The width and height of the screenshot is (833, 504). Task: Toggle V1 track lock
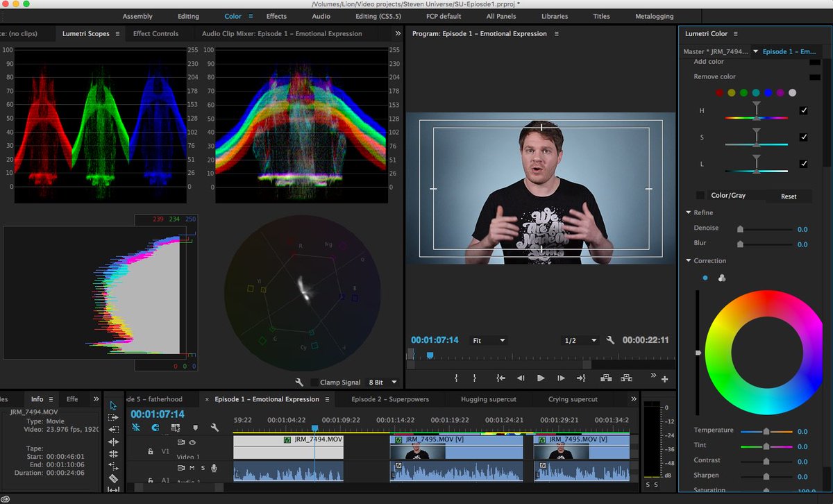click(x=151, y=451)
